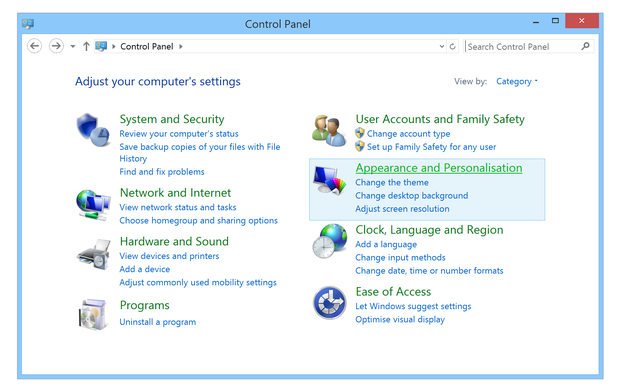The image size is (625, 389).
Task: Click Let Windows suggest settings
Action: [x=413, y=306]
